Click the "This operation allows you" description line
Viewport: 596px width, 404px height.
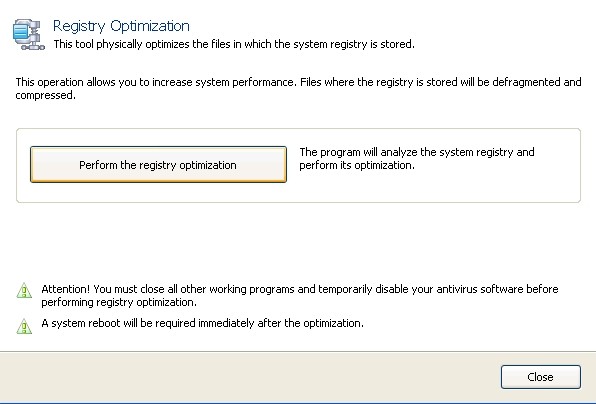298,82
